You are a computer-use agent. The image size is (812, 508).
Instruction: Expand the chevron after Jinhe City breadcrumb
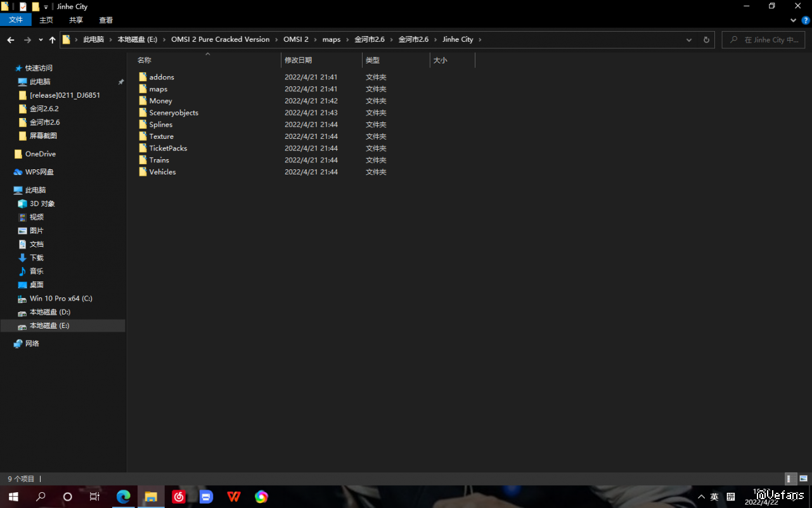pos(480,39)
